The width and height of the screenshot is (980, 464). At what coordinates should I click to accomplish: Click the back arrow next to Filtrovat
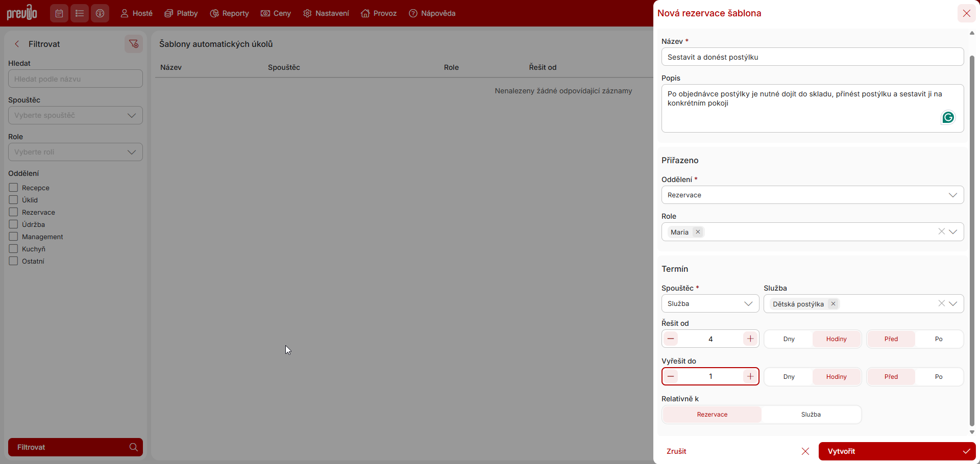[x=17, y=44]
